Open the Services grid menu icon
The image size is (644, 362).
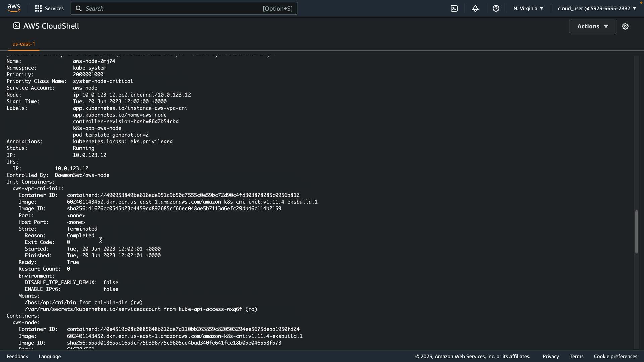tap(38, 8)
